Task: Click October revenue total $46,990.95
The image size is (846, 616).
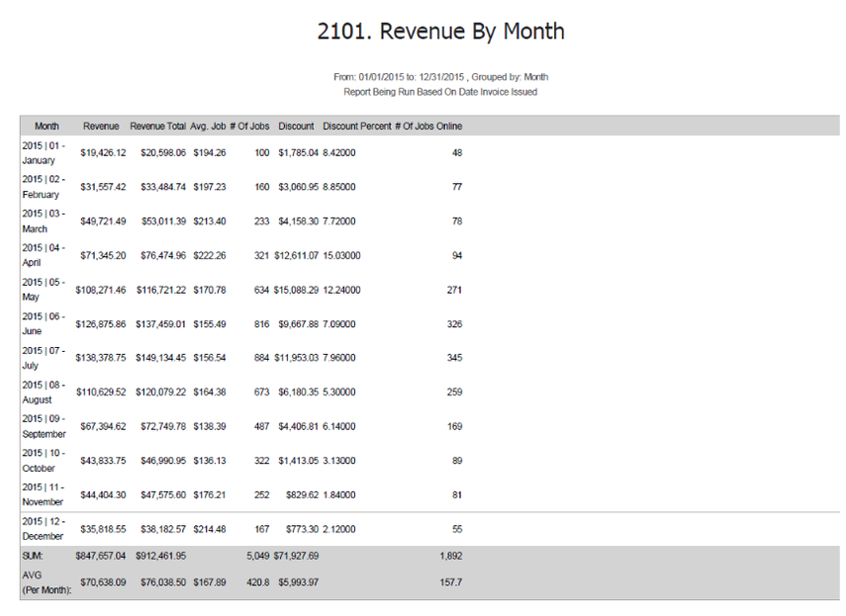Action: pyautogui.click(x=163, y=461)
